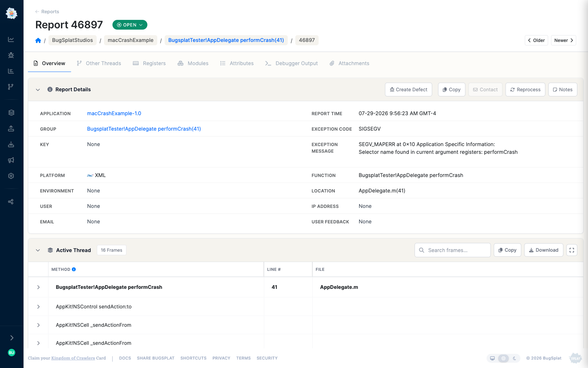This screenshot has height=368, width=588.
Task: Open the upload icon in sidebar
Action: (11, 128)
